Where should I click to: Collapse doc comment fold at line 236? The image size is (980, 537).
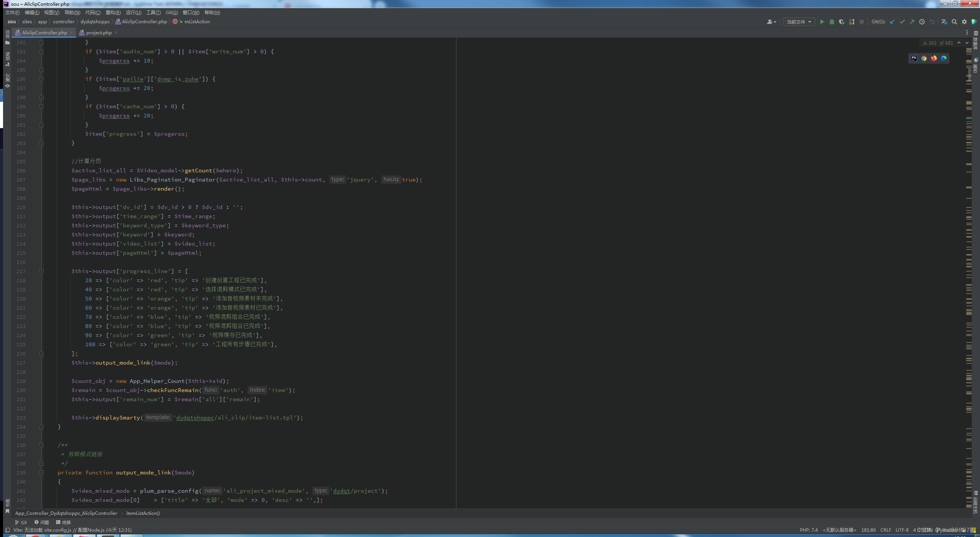(x=42, y=445)
